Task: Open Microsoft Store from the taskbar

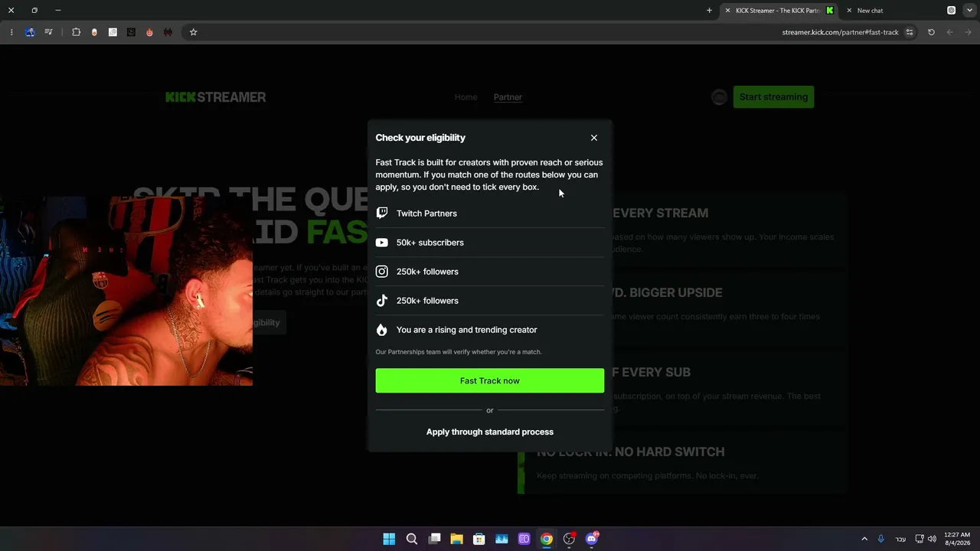Action: (479, 539)
